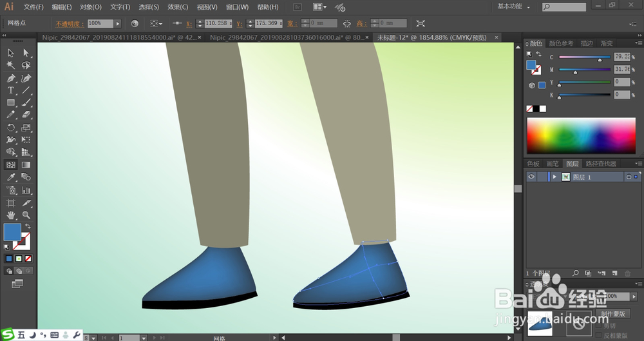Check the 反相蒙版 checkbox
Viewport: 644px width, 341px height.
[x=599, y=335]
